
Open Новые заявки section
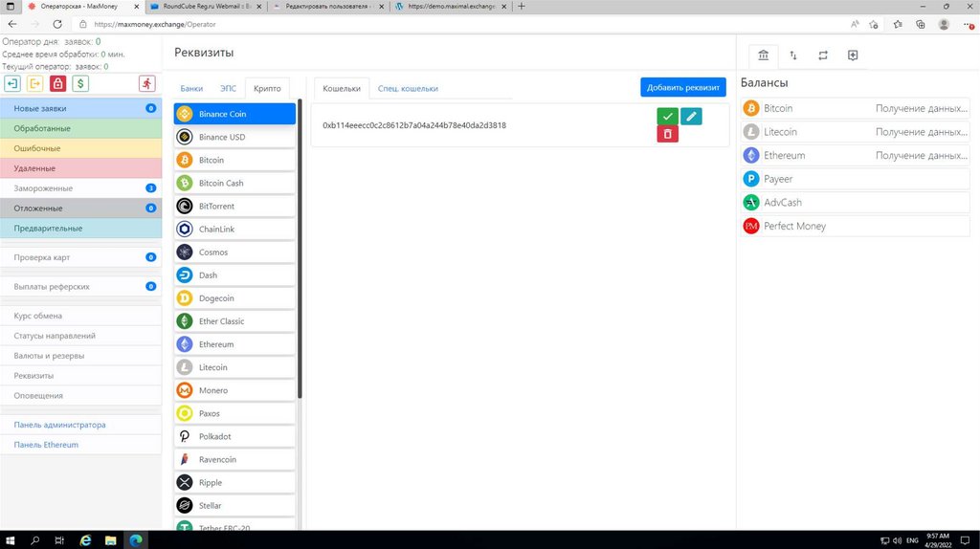80,108
